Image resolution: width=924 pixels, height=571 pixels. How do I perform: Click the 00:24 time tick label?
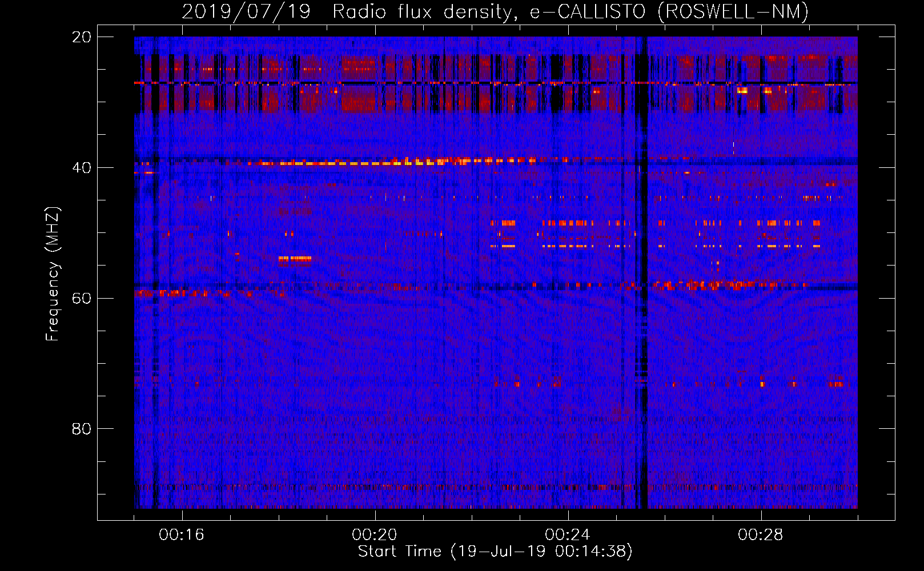point(568,535)
